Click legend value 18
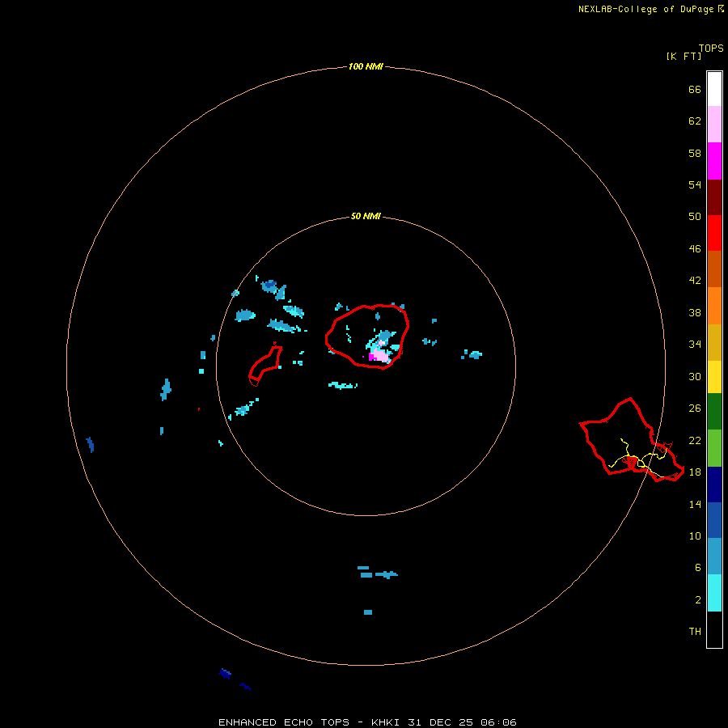The width and height of the screenshot is (728, 728). click(x=695, y=472)
